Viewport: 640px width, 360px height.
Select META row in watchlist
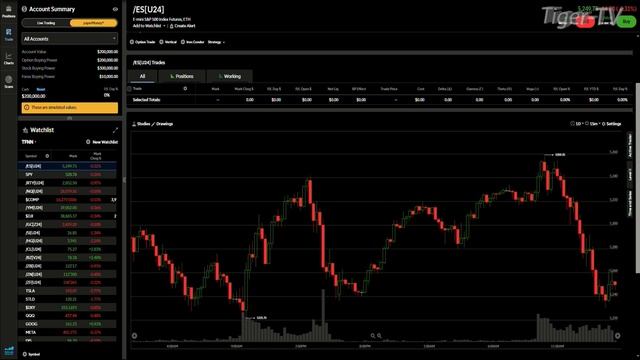coord(67,332)
